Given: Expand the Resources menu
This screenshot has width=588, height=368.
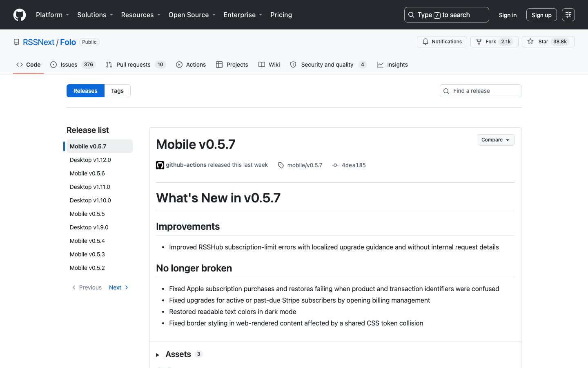Looking at the screenshot, I should 141,15.
